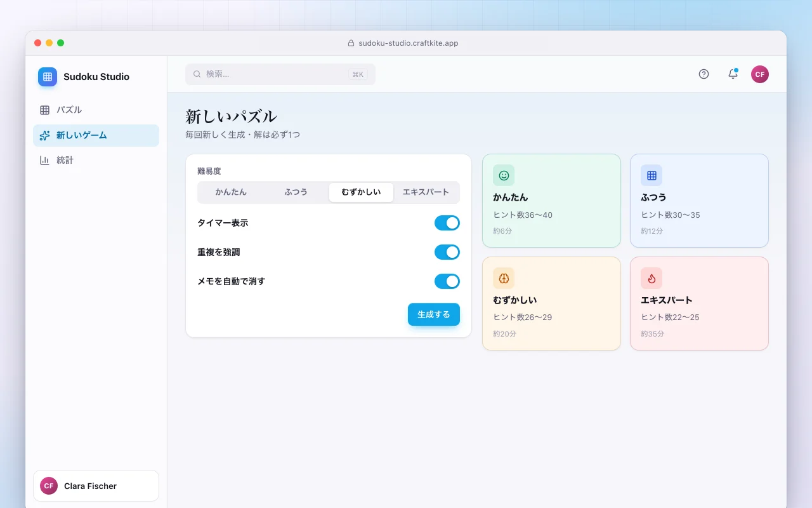Click the ヒント数26〜29 text
The height and width of the screenshot is (508, 812).
(x=523, y=317)
